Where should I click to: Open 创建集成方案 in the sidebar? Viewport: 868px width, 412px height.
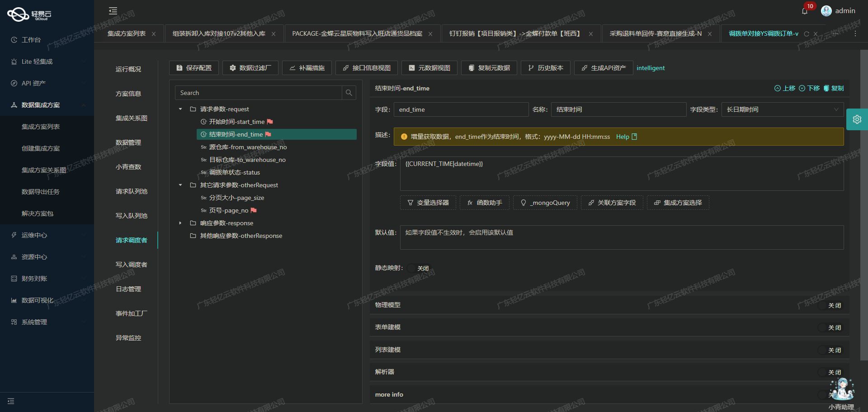coord(41,148)
